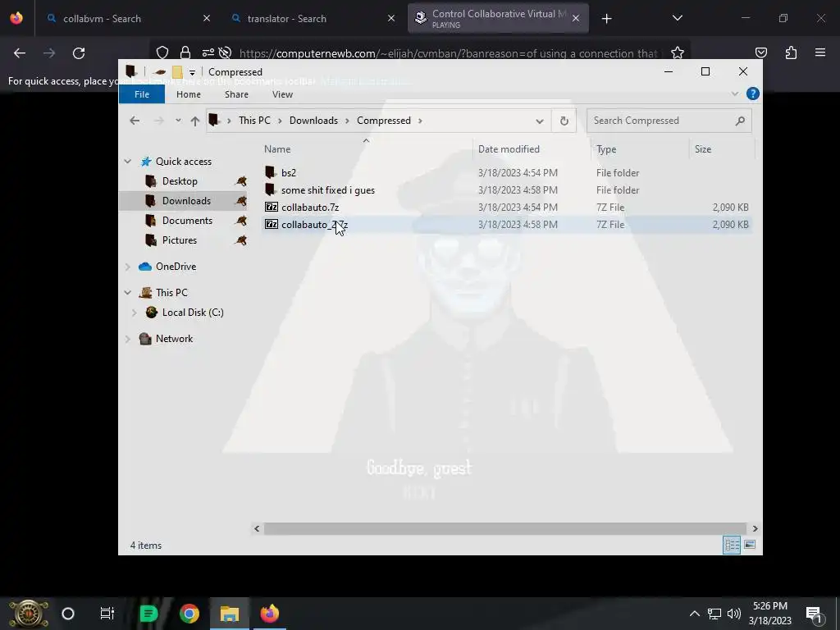The image size is (840, 630).
Task: Open the notification center icon
Action: pyautogui.click(x=815, y=614)
